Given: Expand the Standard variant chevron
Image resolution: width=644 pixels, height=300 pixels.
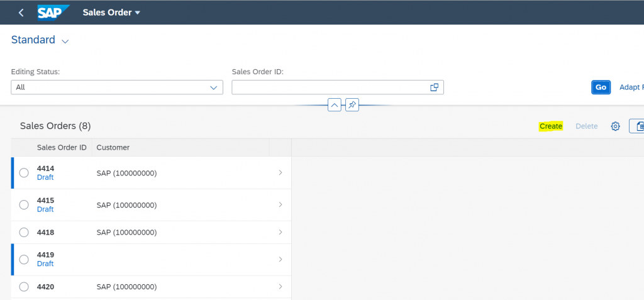Looking at the screenshot, I should tap(65, 41).
